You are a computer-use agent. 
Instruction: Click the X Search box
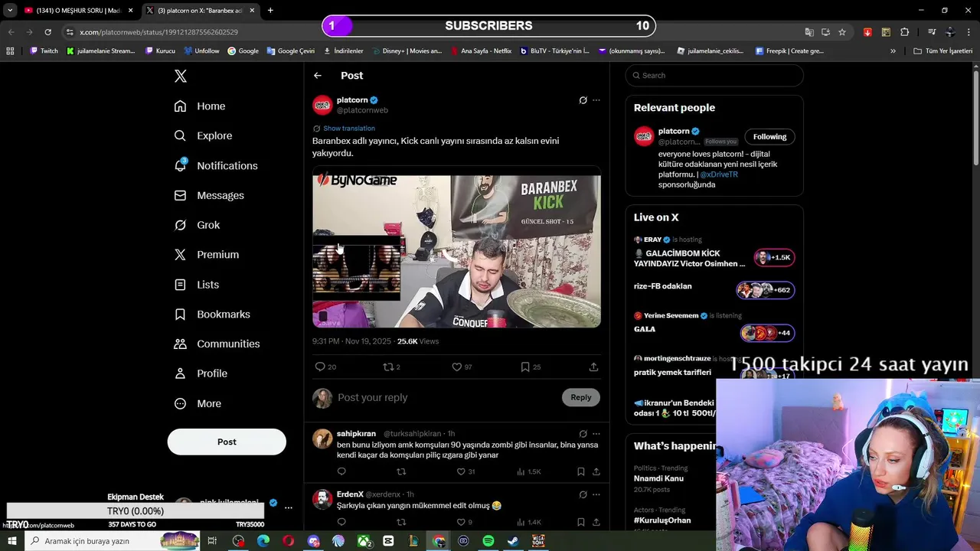click(x=714, y=76)
